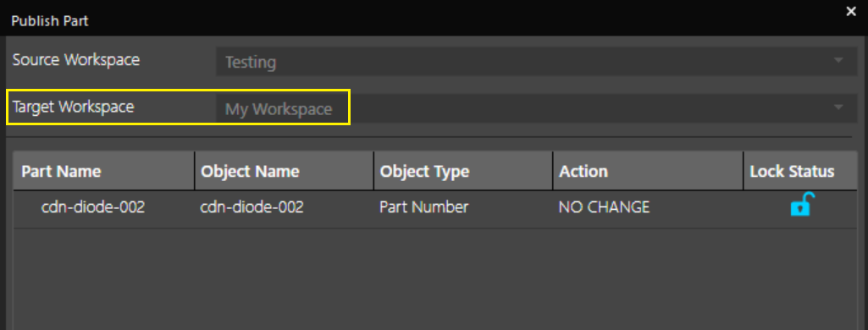Open the Testing source workspace combo box
The height and width of the screenshot is (330, 868).
pyautogui.click(x=536, y=62)
